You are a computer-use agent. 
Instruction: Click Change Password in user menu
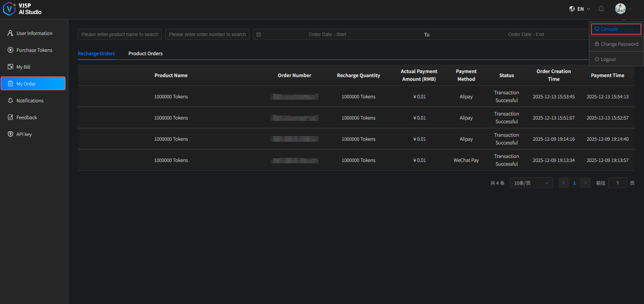coord(619,44)
